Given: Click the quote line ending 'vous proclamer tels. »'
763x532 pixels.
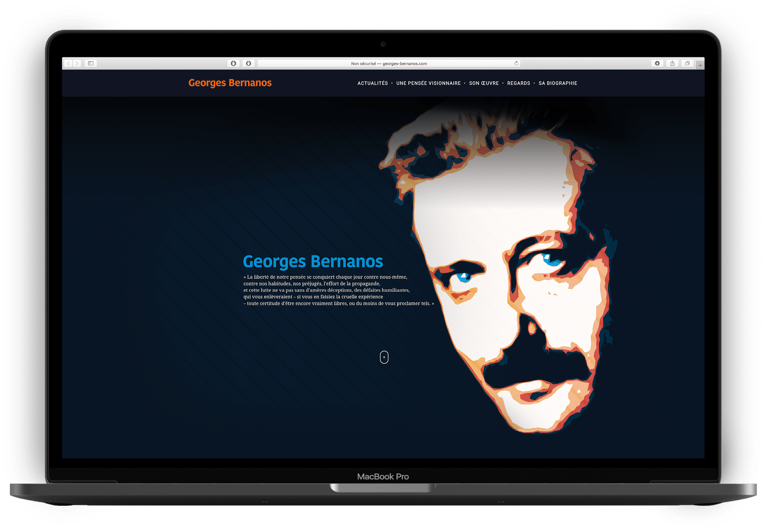Looking at the screenshot, I should pos(339,304).
